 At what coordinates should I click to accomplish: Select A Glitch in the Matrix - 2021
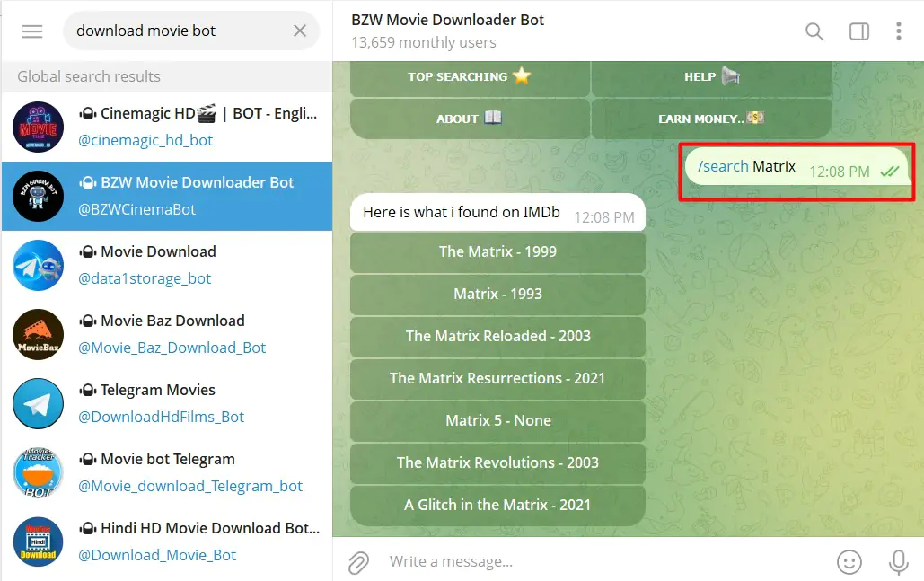coord(498,505)
